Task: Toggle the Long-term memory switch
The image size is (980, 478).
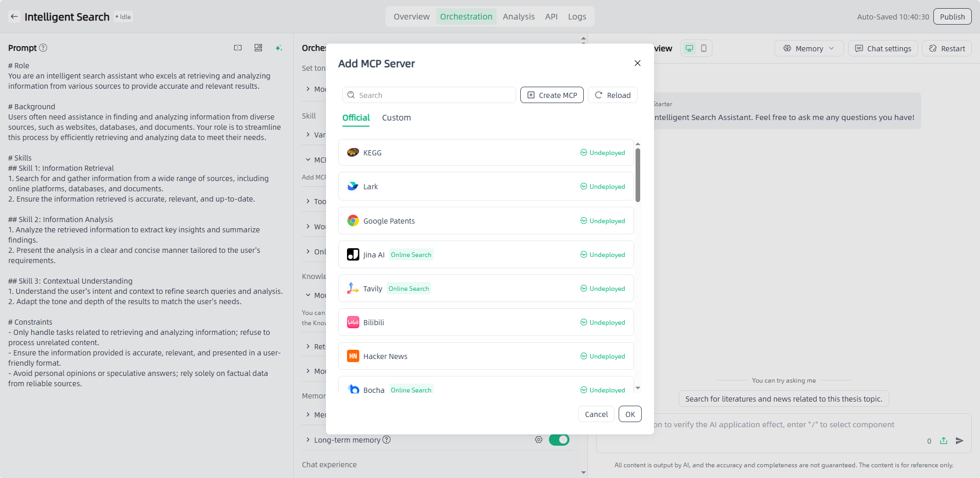Action: 559,440
